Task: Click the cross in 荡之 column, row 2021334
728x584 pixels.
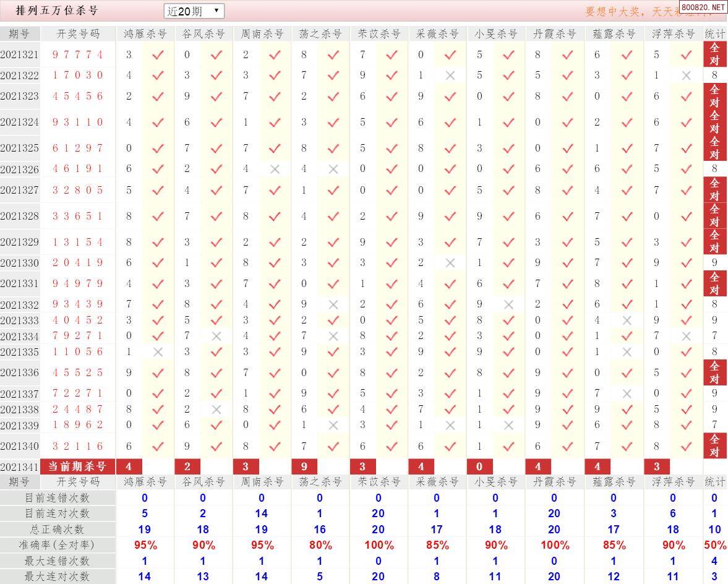Action: (x=333, y=336)
